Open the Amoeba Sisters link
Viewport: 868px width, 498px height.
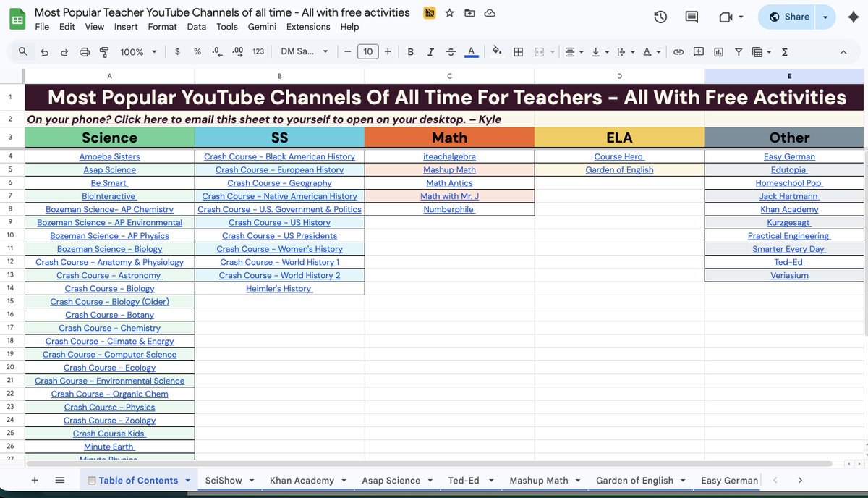coord(110,156)
